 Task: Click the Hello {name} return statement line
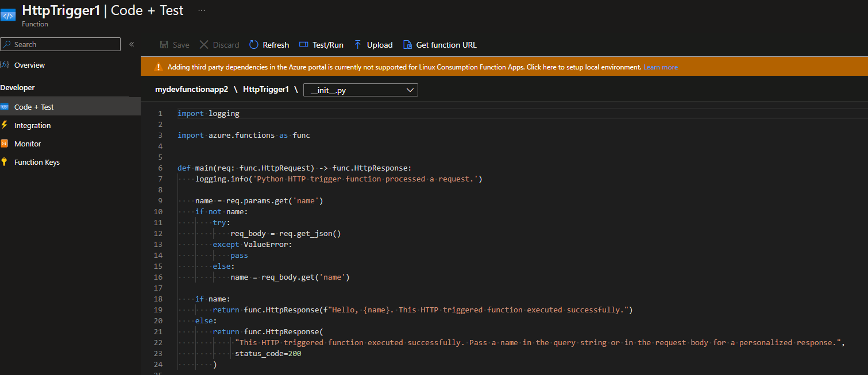[423, 310]
